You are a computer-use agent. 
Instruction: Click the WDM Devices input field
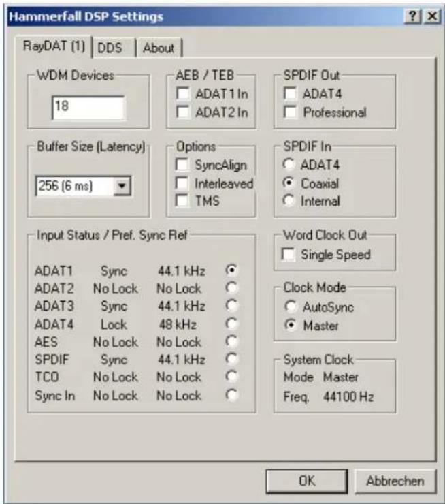click(88, 108)
